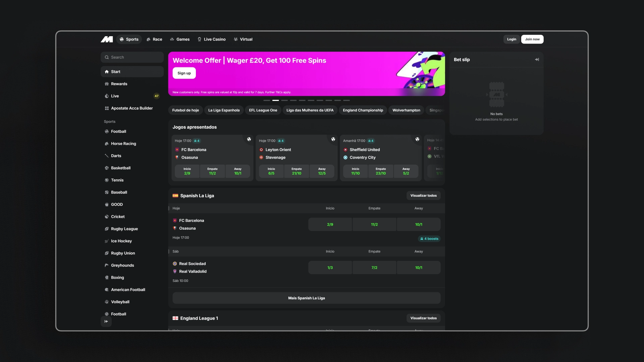Jump to the third banner carousel indicator
Viewport: 644px width, 362px height.
click(284, 100)
